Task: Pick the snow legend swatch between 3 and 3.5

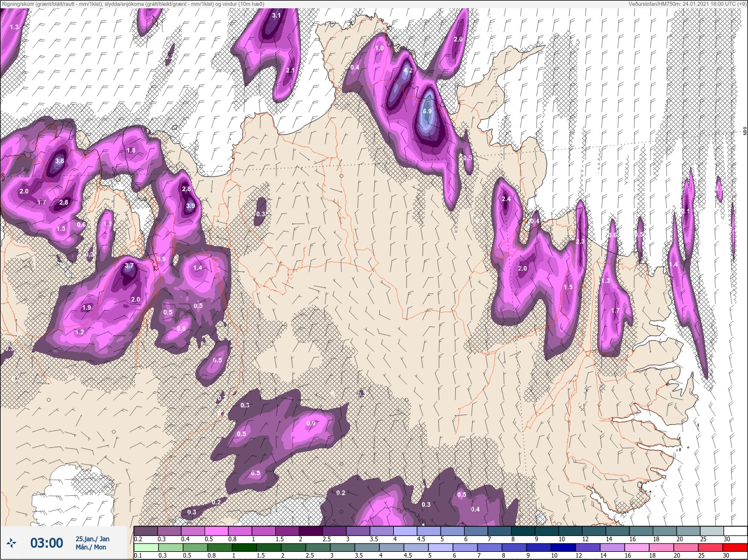Action: (359, 531)
